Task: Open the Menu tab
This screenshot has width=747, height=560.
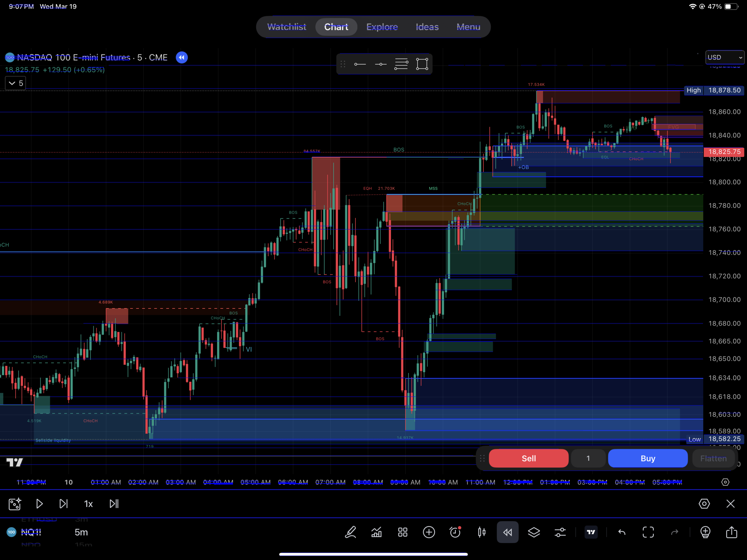Action: [x=468, y=27]
